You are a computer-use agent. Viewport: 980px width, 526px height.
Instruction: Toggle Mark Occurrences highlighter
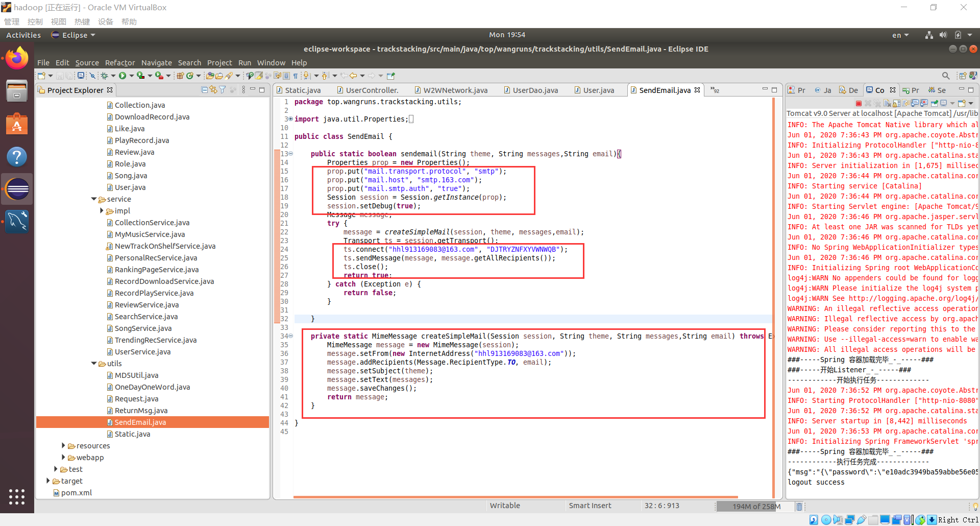point(259,76)
